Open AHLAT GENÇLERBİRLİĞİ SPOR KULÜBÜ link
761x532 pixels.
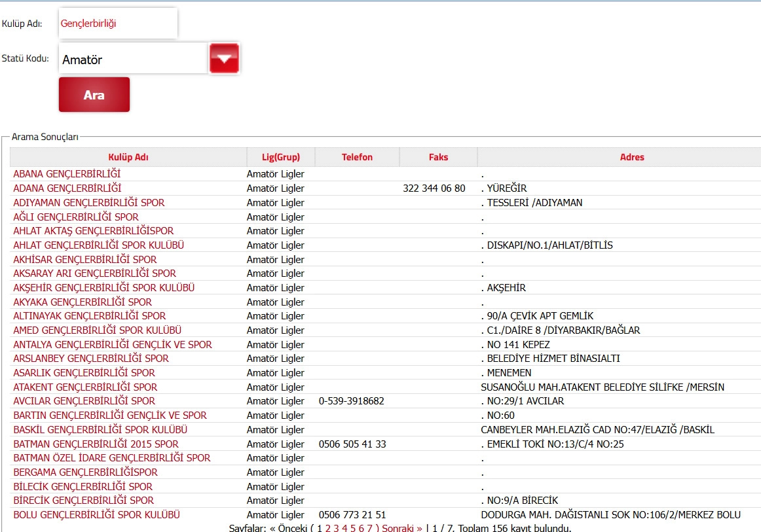pos(98,245)
